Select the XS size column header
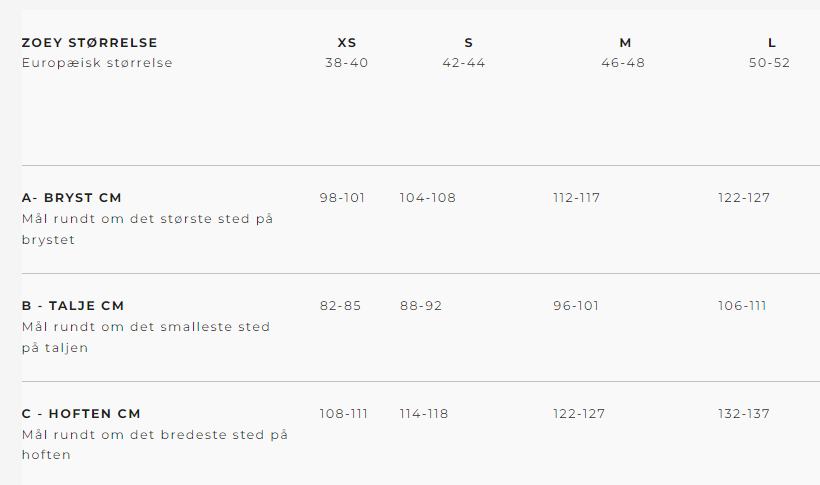Image resolution: width=820 pixels, height=485 pixels. click(x=347, y=43)
